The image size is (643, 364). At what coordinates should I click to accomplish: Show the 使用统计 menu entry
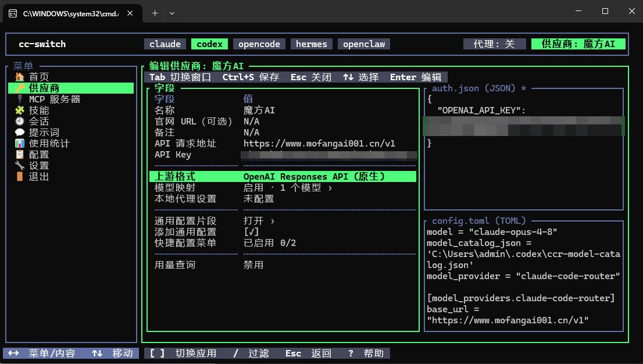coord(49,143)
